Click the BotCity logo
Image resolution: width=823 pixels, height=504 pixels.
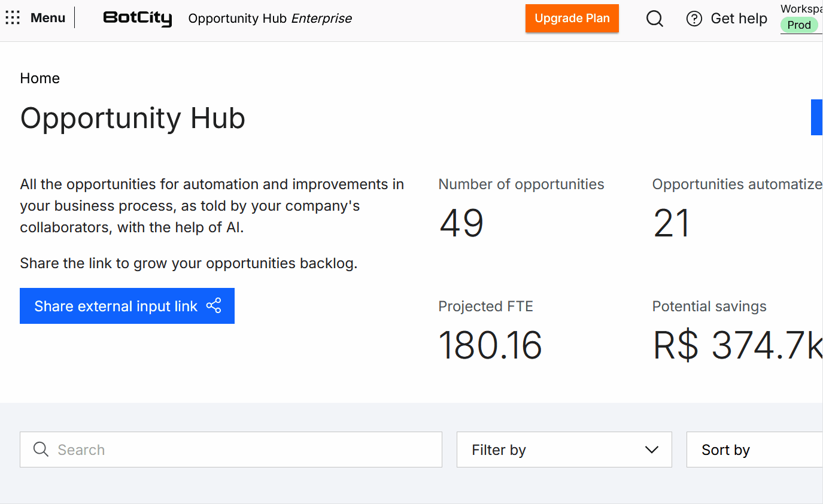(x=137, y=19)
